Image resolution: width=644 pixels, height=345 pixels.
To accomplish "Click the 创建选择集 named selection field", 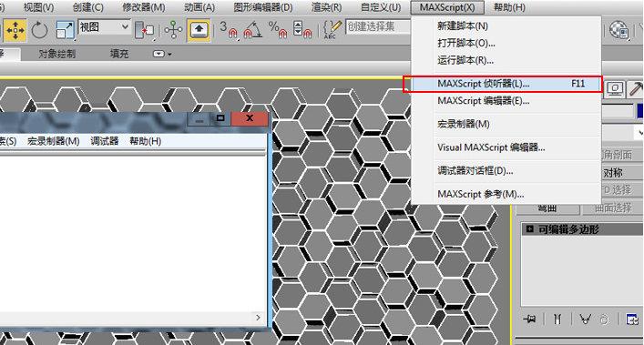I will pos(378,26).
